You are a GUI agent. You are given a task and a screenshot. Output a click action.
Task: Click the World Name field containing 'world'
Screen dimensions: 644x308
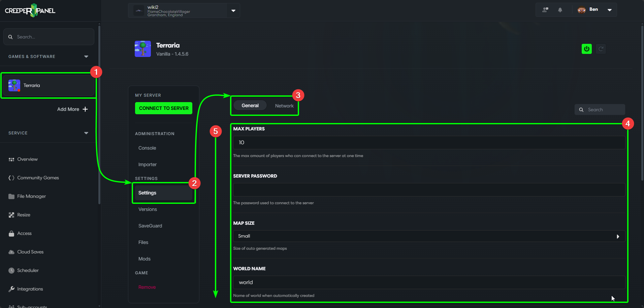pyautogui.click(x=428, y=282)
